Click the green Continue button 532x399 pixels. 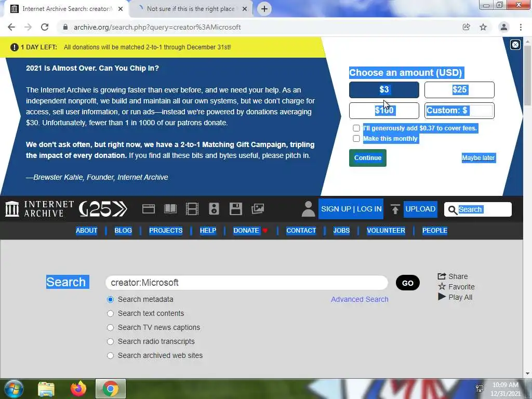(368, 158)
